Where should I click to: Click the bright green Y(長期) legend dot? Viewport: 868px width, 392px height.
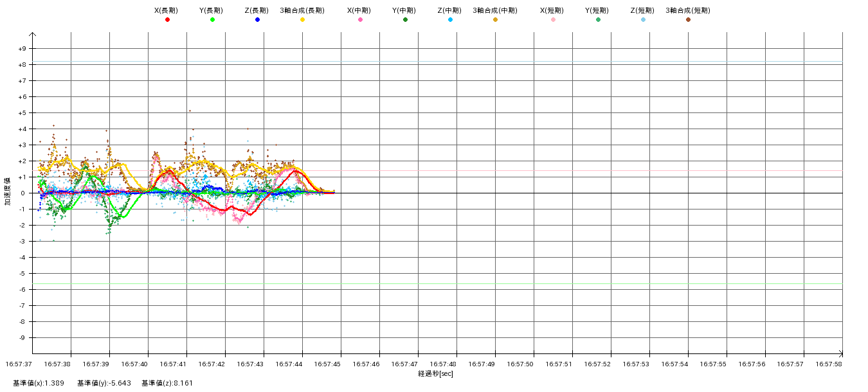click(212, 20)
